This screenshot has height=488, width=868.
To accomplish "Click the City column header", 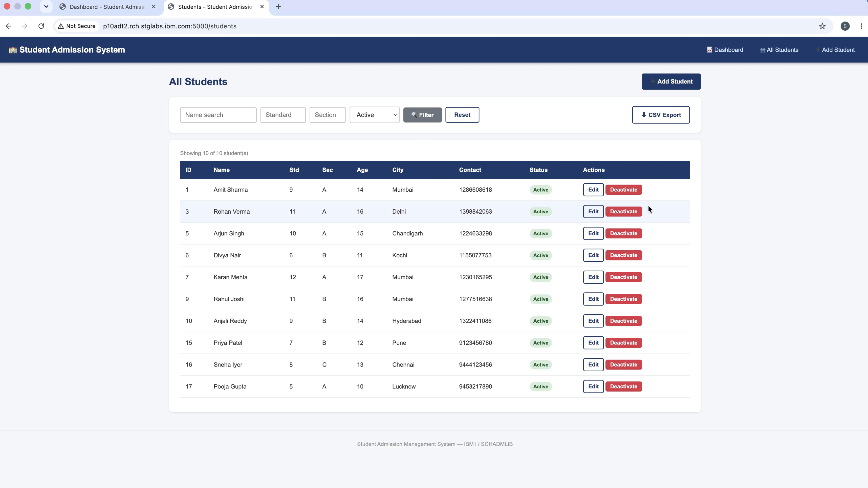I will coord(397,170).
